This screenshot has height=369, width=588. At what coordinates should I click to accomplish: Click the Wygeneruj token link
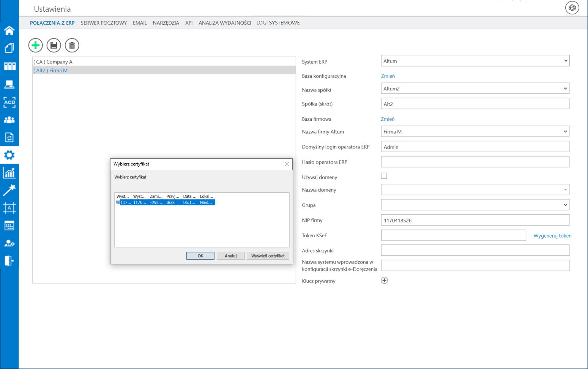(x=552, y=236)
